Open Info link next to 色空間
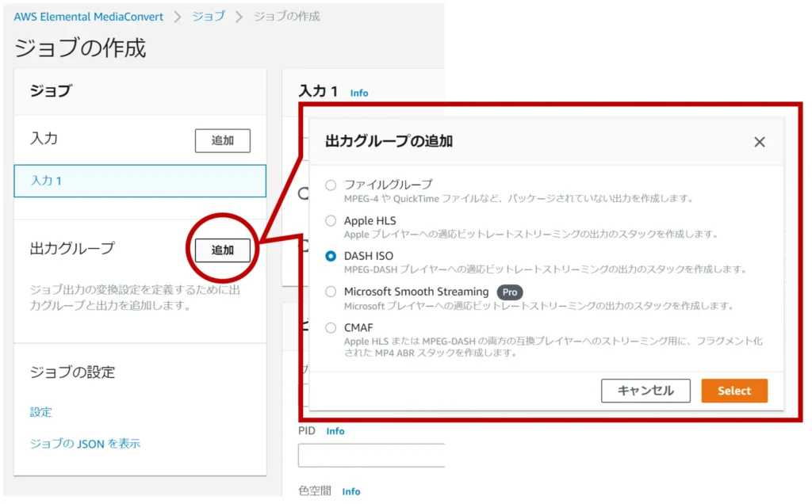This screenshot has width=812, height=504. click(351, 491)
